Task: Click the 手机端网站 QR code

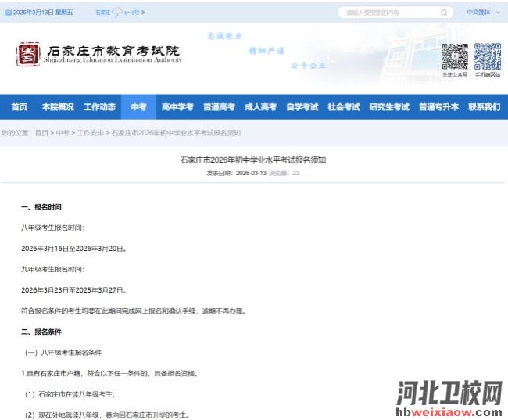Action: click(487, 56)
